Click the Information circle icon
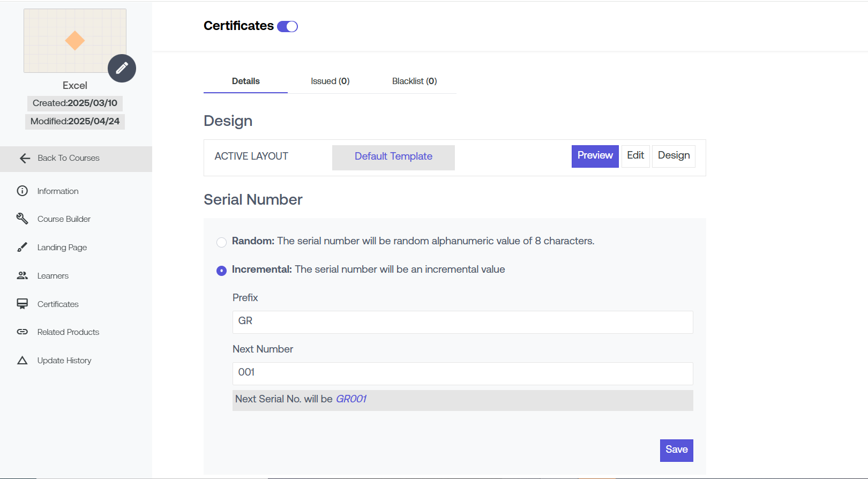The height and width of the screenshot is (479, 868). coord(22,191)
